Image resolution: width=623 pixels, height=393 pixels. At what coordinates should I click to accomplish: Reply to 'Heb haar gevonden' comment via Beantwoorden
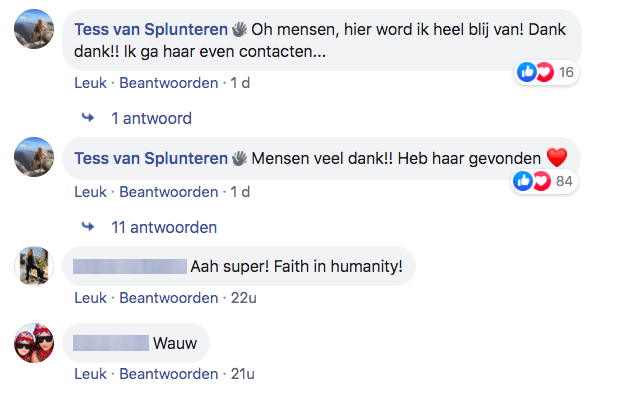(x=169, y=192)
